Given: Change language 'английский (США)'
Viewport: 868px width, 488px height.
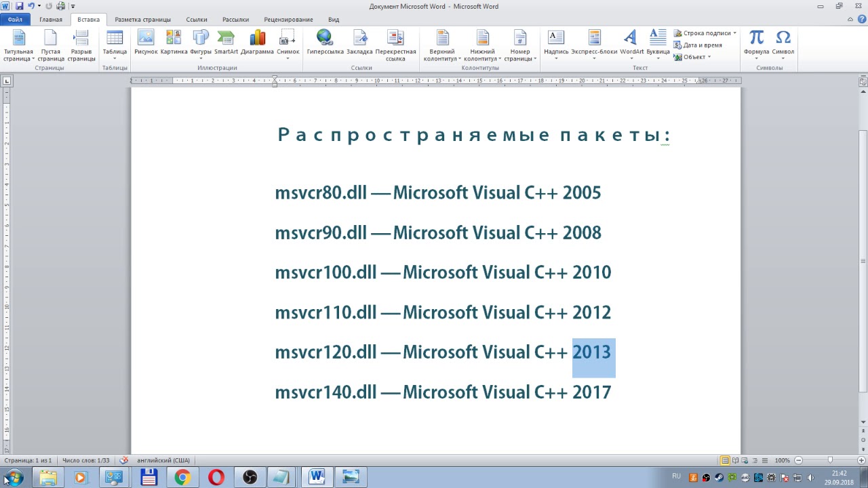Looking at the screenshot, I should [x=163, y=460].
